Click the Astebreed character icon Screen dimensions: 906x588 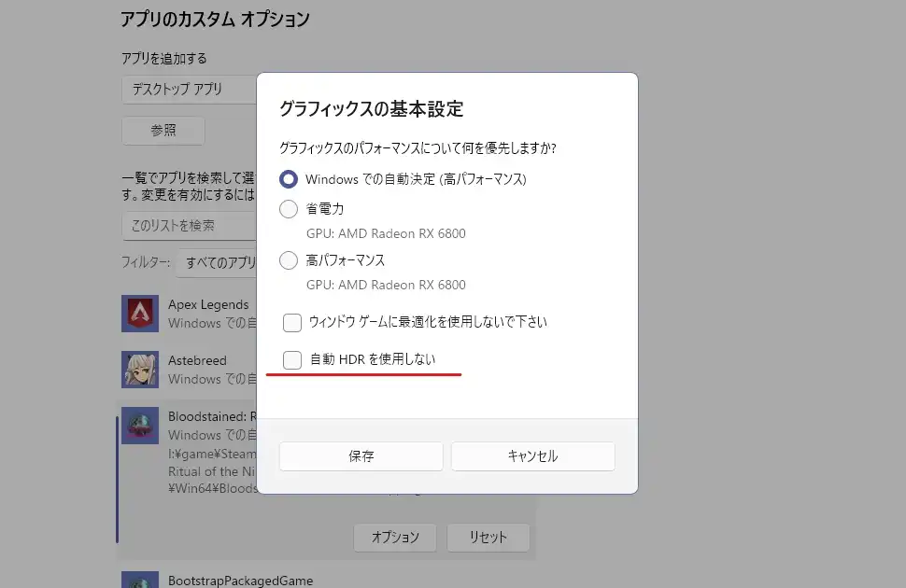pyautogui.click(x=140, y=370)
